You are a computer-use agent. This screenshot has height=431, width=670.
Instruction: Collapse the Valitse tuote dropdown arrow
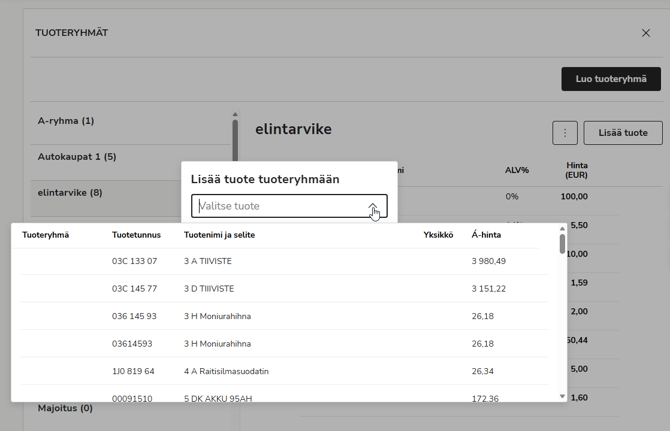[373, 207]
